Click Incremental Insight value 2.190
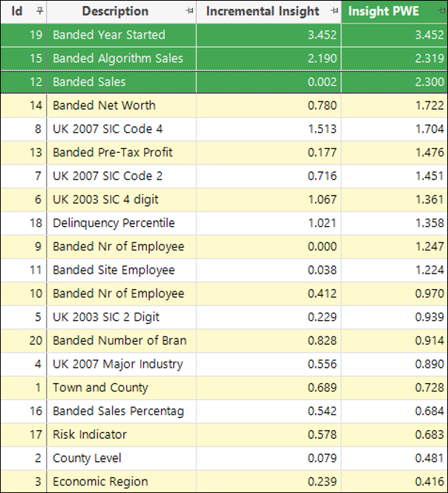448x493 pixels. (x=322, y=59)
